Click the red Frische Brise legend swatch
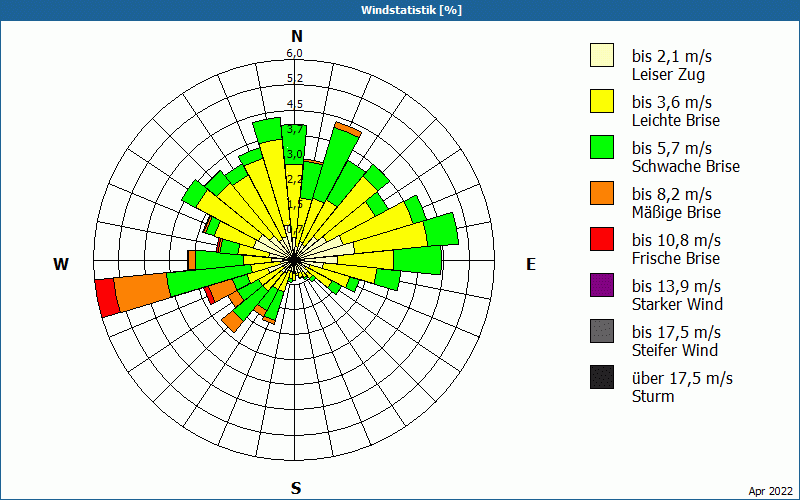800x500 pixels. click(x=602, y=239)
